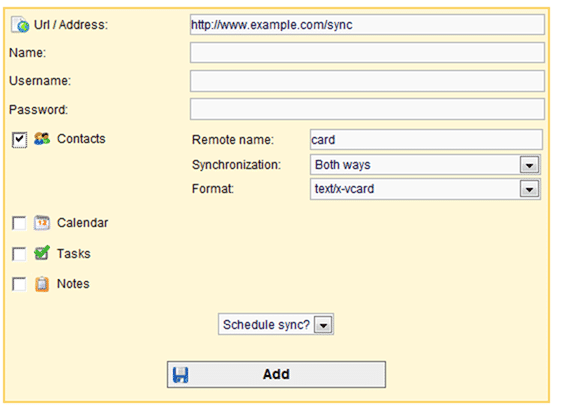Screen dimensions: 564x417
Task: Uncheck the Contacts checkbox
Action: [19, 140]
